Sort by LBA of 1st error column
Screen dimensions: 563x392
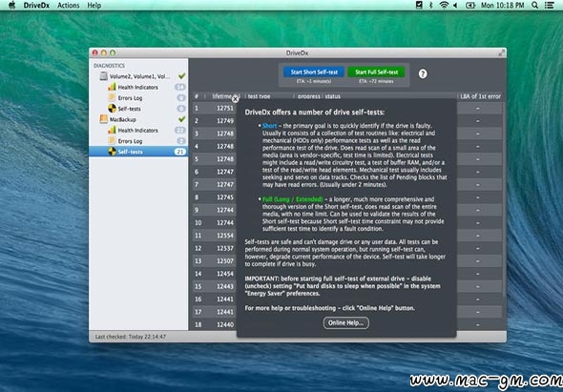[x=480, y=96]
